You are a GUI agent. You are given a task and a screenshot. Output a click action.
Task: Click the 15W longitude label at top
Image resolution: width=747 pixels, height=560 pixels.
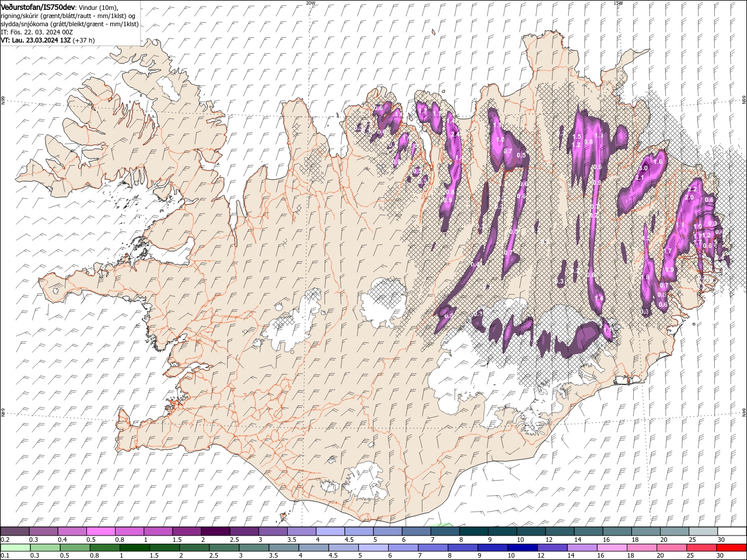pos(617,3)
